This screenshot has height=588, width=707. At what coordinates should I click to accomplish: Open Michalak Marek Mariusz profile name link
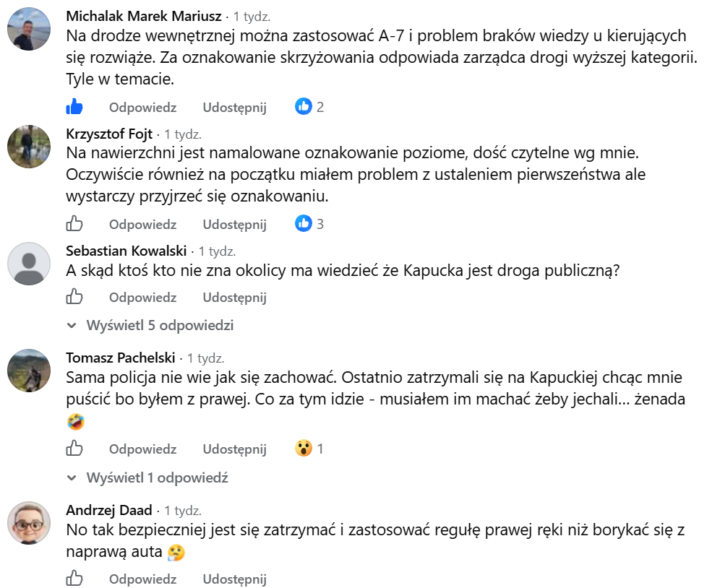pyautogui.click(x=144, y=16)
